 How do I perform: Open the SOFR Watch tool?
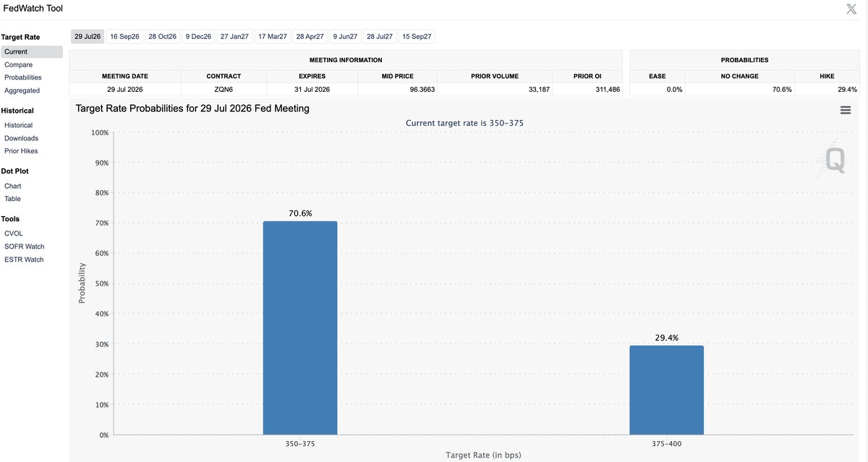24,247
